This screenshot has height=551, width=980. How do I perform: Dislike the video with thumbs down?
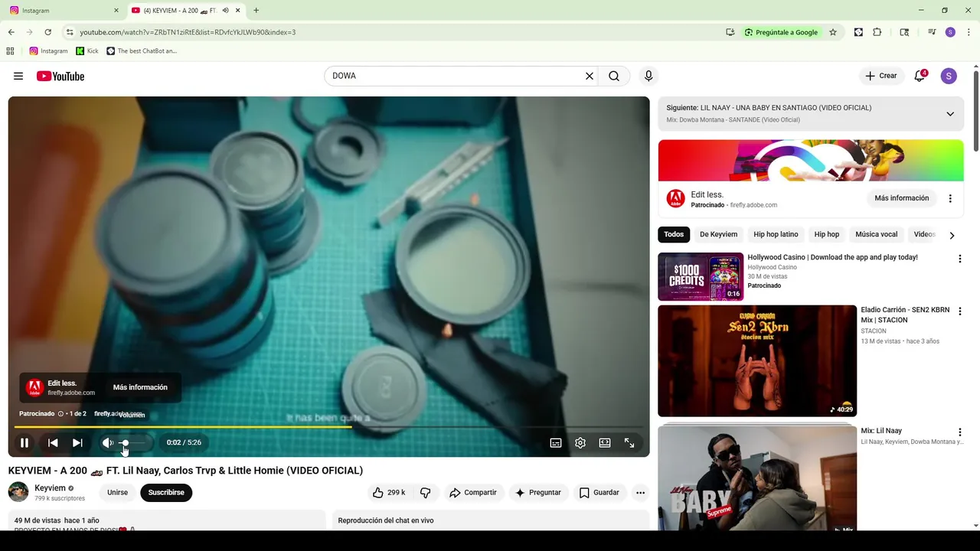pos(426,493)
